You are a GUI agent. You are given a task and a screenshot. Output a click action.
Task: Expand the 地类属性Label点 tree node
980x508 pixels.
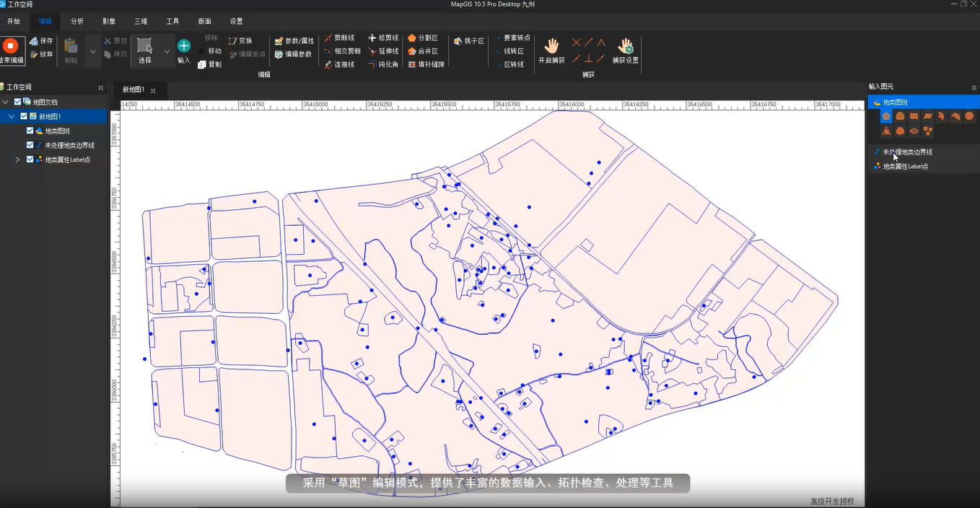pyautogui.click(x=17, y=159)
